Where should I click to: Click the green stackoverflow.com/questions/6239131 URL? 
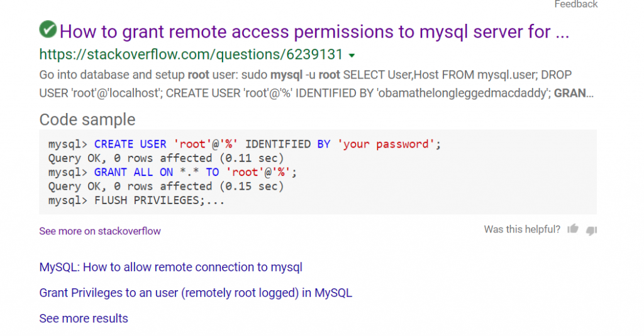click(192, 54)
